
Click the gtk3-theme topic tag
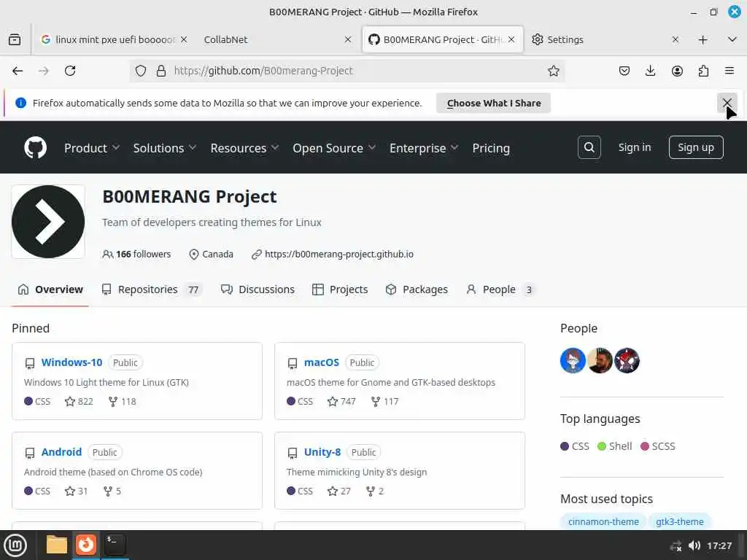(x=679, y=521)
